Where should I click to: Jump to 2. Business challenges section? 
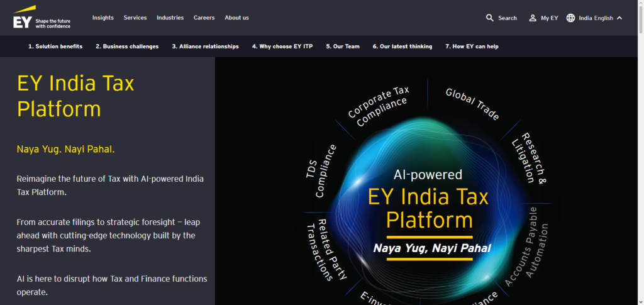tap(127, 47)
